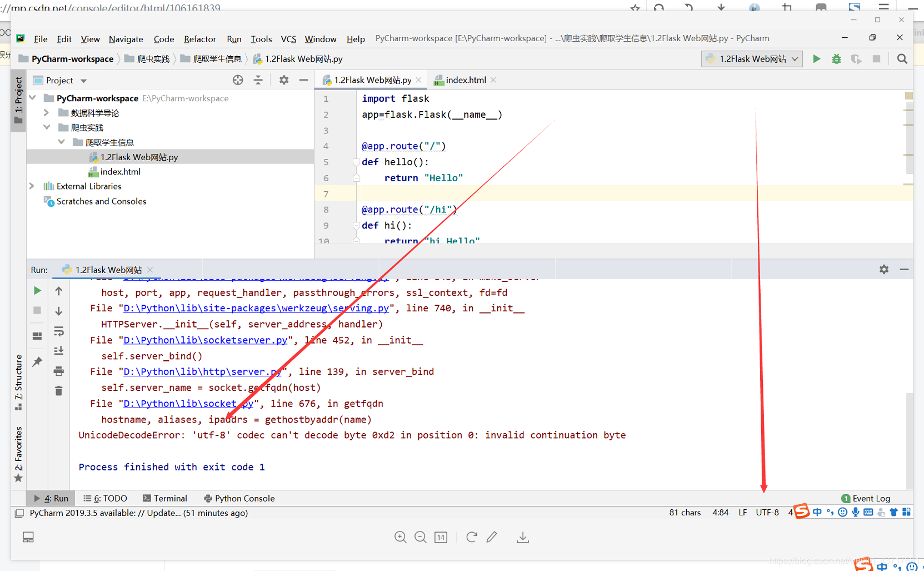Collapse the hello() function in the gutter
The height and width of the screenshot is (571, 924).
356,162
